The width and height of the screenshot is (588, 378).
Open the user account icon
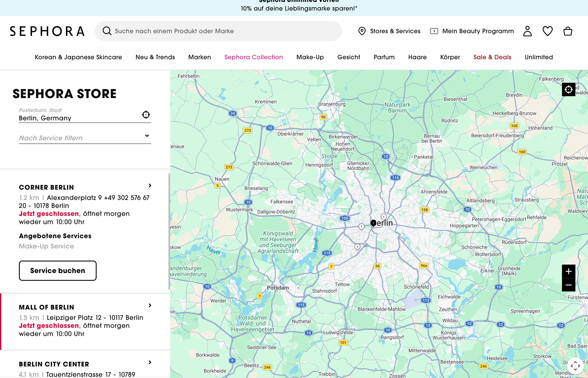[527, 31]
